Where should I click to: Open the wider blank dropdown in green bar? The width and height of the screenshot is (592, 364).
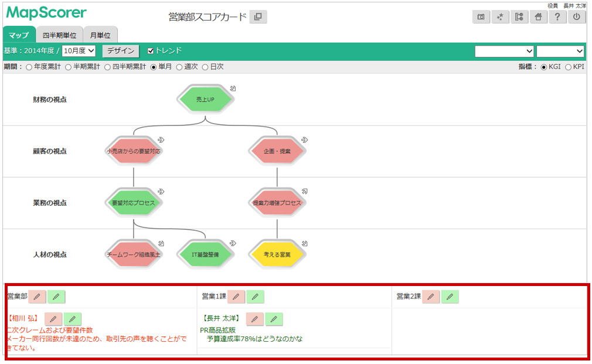(505, 51)
